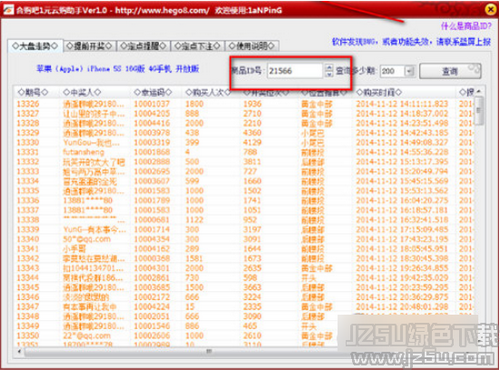Click the value 3224 in row 13346
The height and width of the screenshot is (370, 500).
(x=252, y=297)
